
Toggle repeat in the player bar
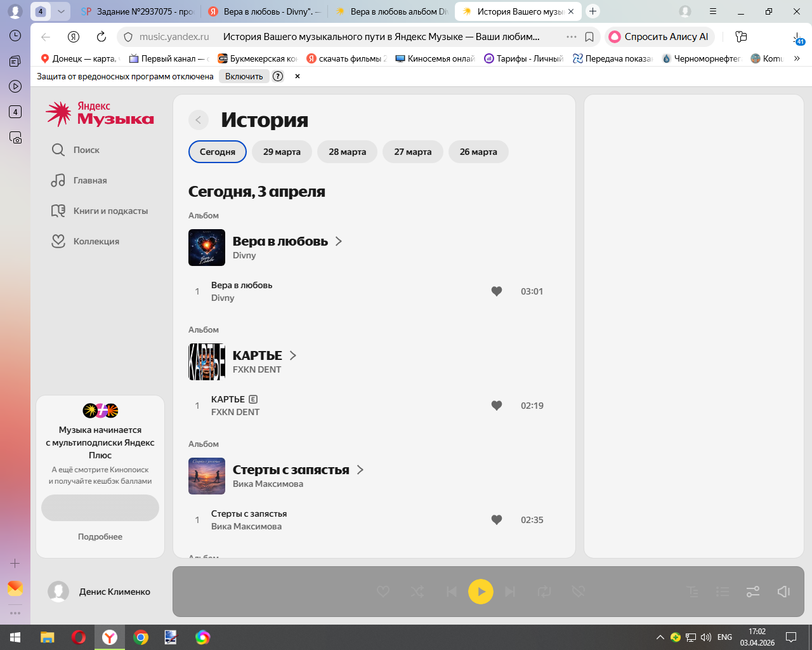pyautogui.click(x=544, y=592)
